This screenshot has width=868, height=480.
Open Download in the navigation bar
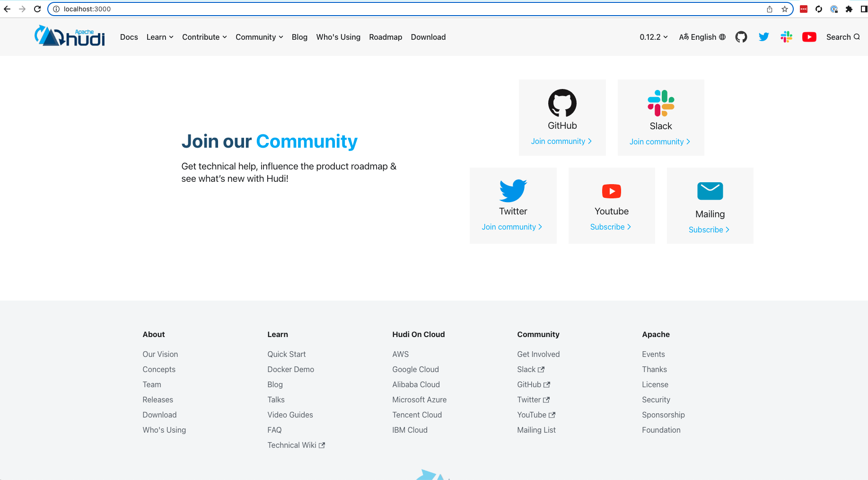tap(428, 37)
